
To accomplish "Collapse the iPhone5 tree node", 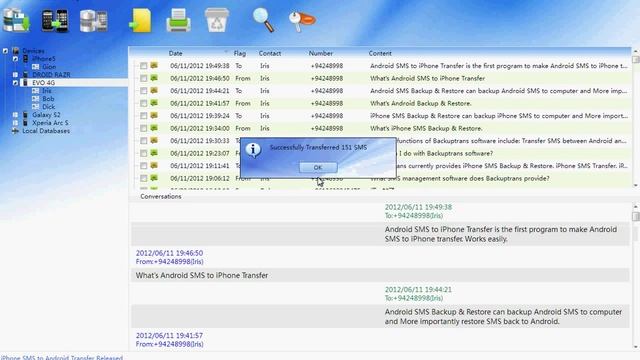I will click(x=16, y=59).
